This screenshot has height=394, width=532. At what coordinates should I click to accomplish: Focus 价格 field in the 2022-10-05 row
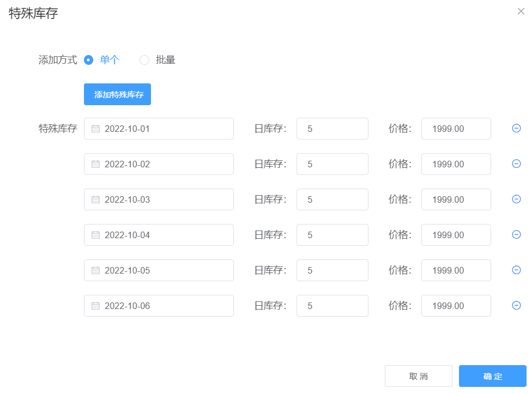coord(456,270)
